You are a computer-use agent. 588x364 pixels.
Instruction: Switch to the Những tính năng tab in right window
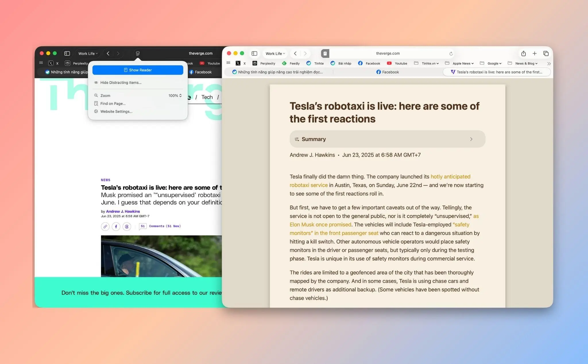click(278, 72)
